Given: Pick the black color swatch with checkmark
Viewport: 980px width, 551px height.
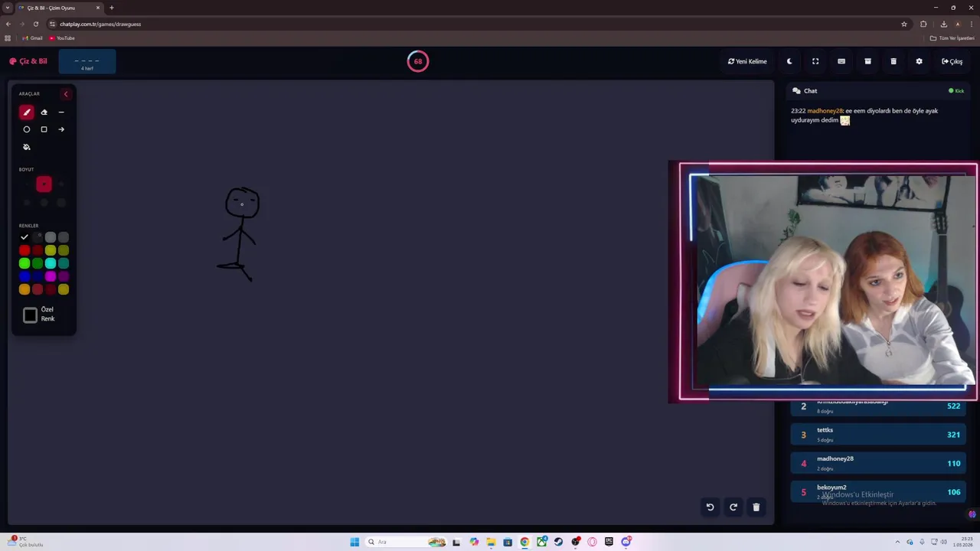Looking at the screenshot, I should [x=24, y=237].
